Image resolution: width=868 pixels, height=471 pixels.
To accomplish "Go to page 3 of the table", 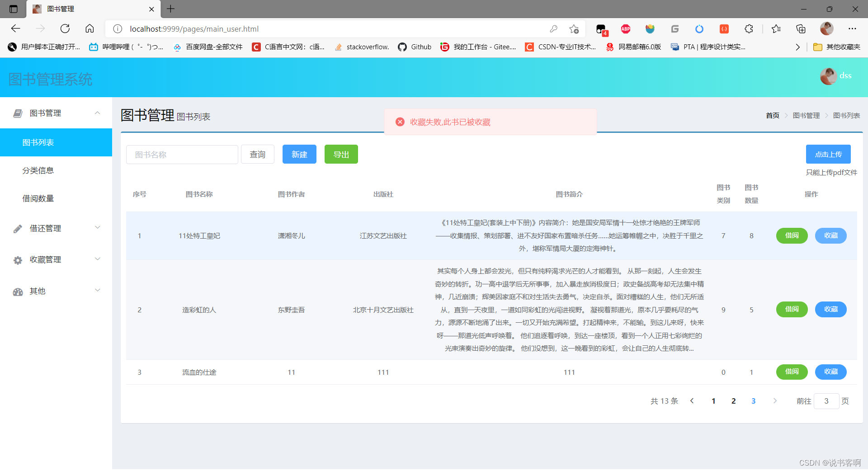I will point(753,401).
